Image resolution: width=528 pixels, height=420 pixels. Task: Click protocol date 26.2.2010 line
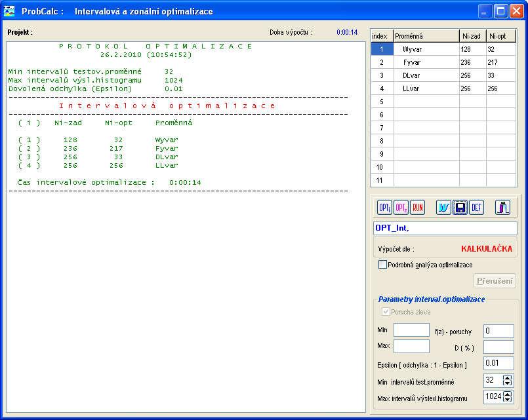pos(146,55)
